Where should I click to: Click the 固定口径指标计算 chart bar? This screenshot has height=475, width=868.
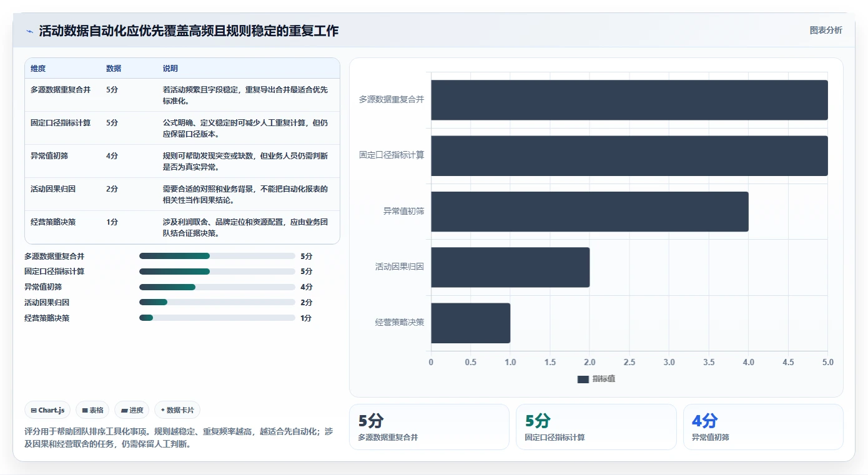click(x=629, y=155)
